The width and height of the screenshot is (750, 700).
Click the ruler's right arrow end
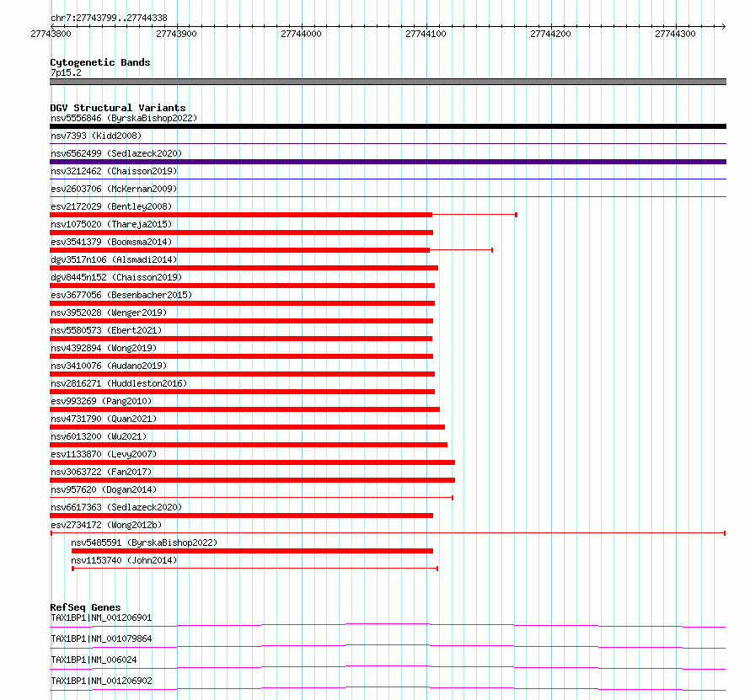pyautogui.click(x=724, y=26)
